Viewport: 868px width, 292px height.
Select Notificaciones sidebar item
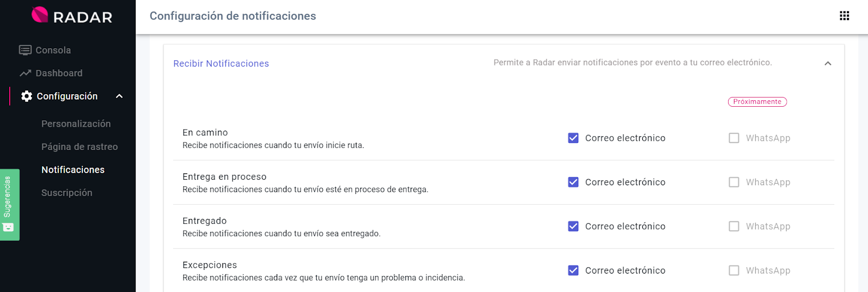pyautogui.click(x=73, y=170)
